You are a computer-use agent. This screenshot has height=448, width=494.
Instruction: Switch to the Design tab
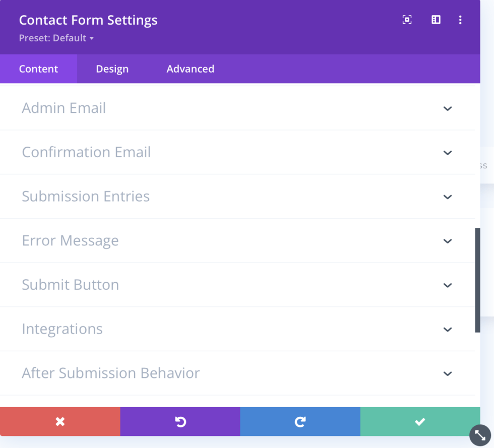pos(112,69)
